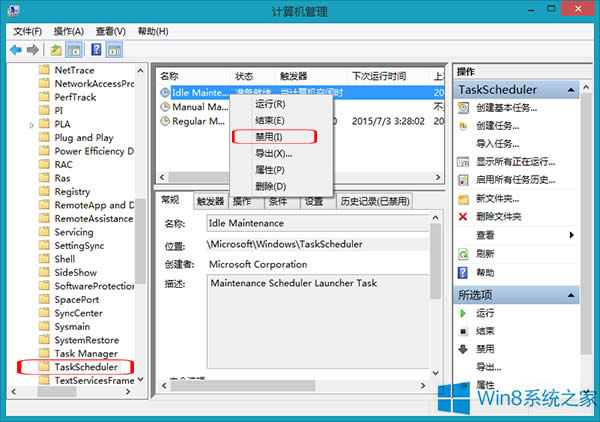This screenshot has width=600, height=422.
Task: Expand the PLA folder tree node
Action: pyautogui.click(x=30, y=124)
